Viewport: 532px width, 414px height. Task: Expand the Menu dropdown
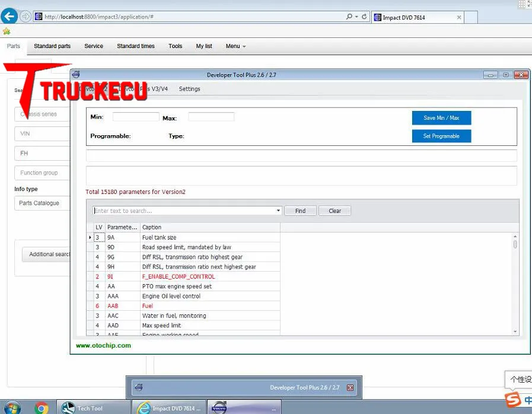[235, 46]
